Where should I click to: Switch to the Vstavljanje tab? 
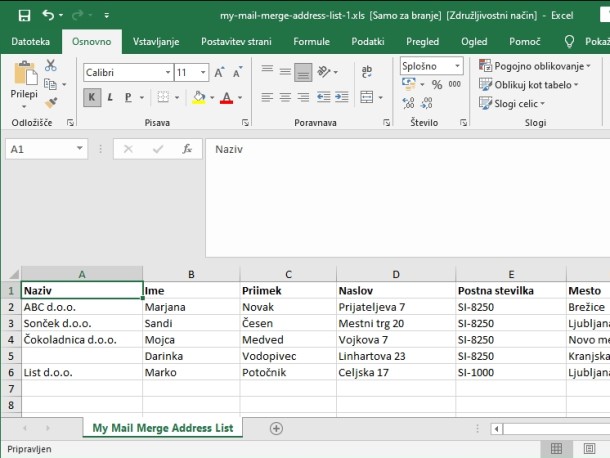tap(156, 42)
